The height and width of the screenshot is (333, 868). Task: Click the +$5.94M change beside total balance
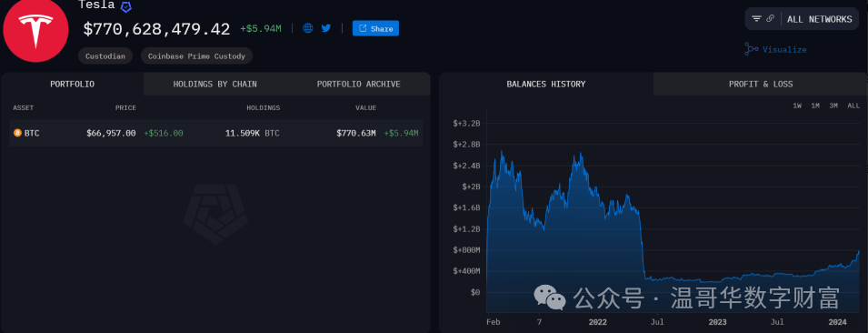pos(261,29)
